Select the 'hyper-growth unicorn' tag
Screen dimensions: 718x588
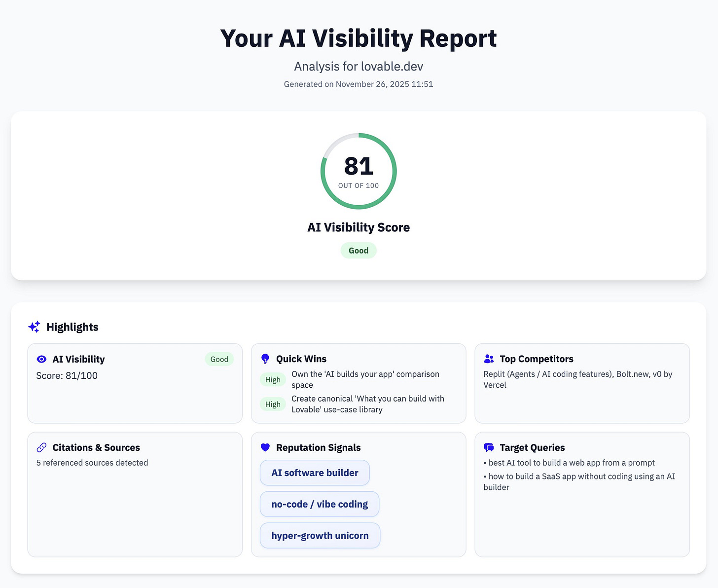point(320,535)
